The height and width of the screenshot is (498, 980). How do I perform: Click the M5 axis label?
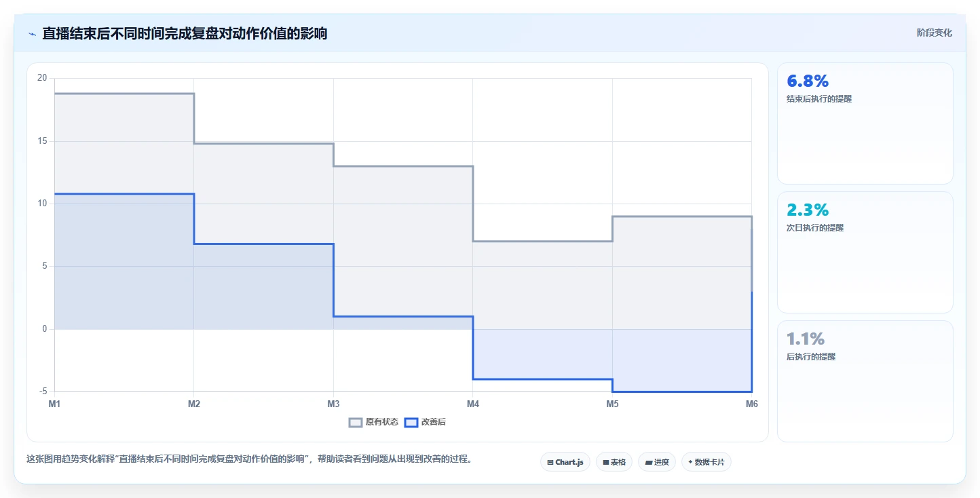pyautogui.click(x=612, y=404)
